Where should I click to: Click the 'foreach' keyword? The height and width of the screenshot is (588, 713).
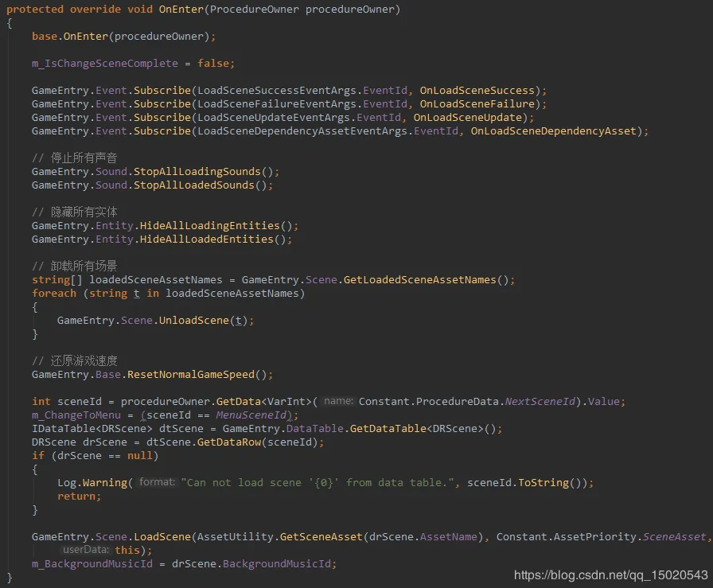[54, 294]
